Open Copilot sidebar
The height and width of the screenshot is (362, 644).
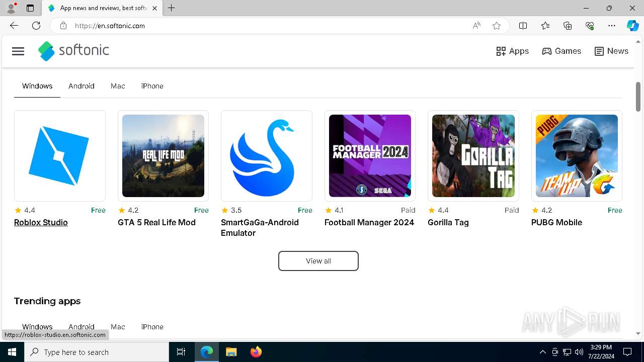(x=632, y=26)
